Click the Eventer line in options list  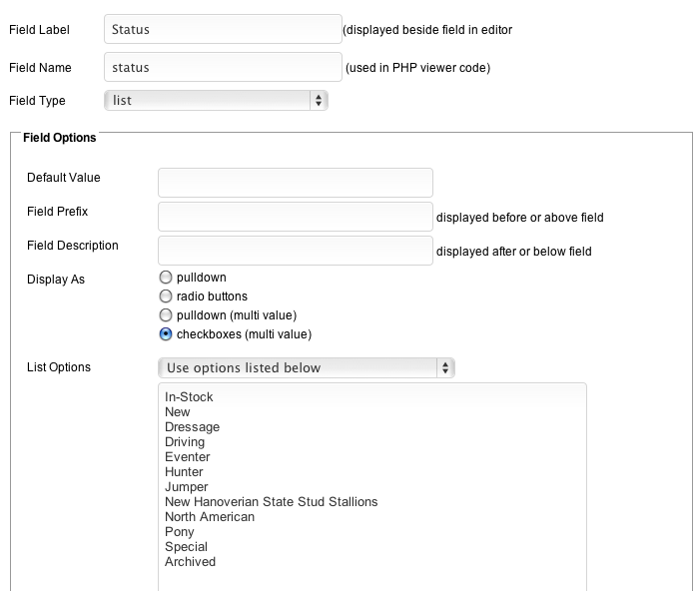point(188,457)
